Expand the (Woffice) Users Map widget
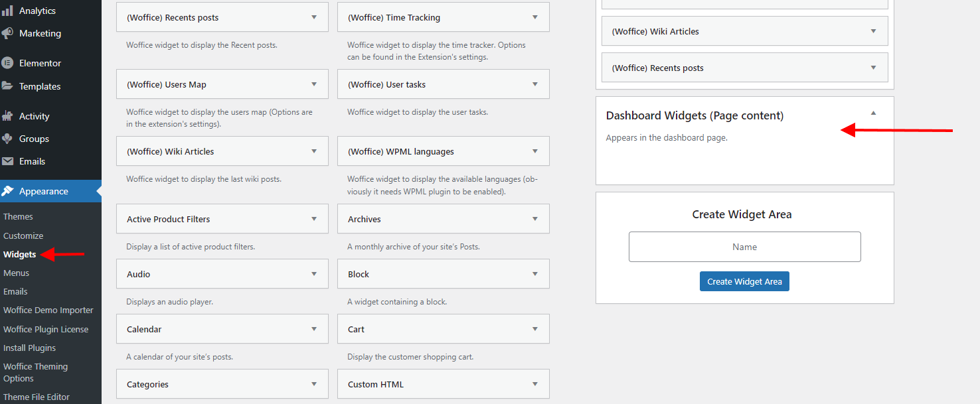This screenshot has width=980, height=404. [x=314, y=84]
